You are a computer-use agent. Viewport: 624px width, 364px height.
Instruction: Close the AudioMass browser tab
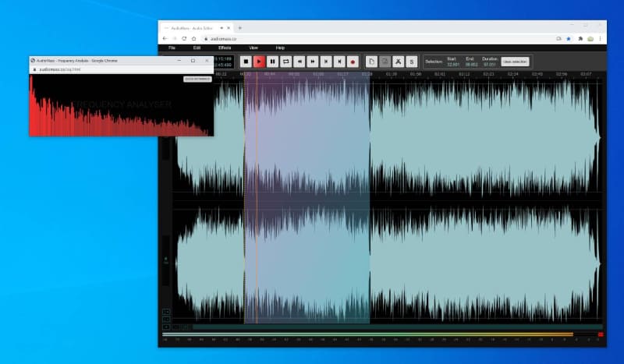pyautogui.click(x=229, y=28)
